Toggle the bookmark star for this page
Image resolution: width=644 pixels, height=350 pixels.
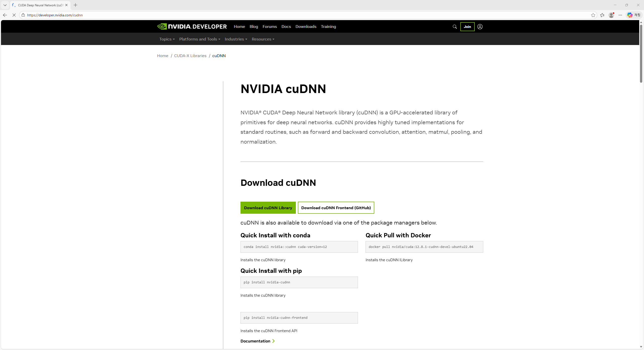click(x=593, y=15)
